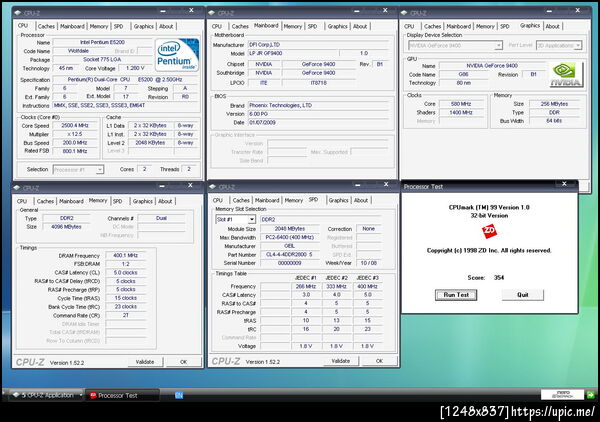Click the Multiplier x 12.5 value
Image resolution: width=600 pixels, height=422 pixels.
click(x=75, y=134)
